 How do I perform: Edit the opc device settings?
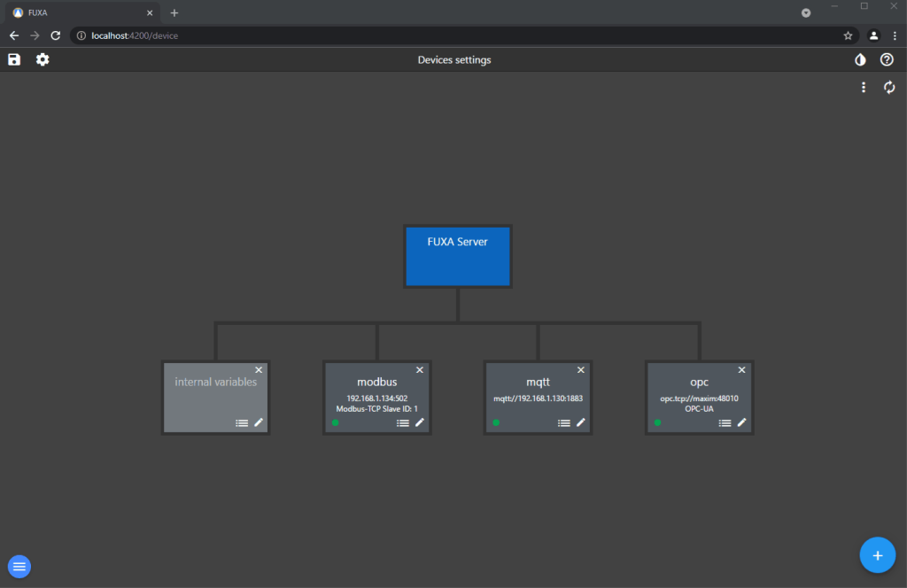[742, 422]
